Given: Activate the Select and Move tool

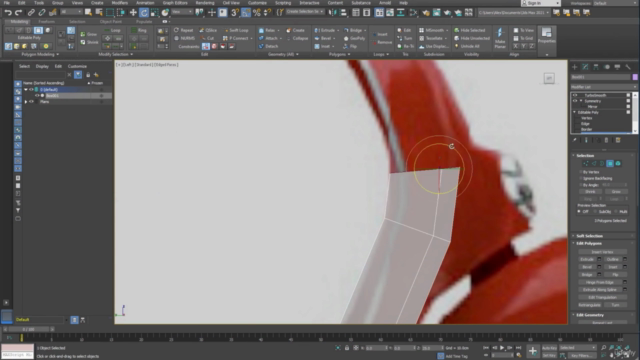Looking at the screenshot, I should tap(133, 13).
